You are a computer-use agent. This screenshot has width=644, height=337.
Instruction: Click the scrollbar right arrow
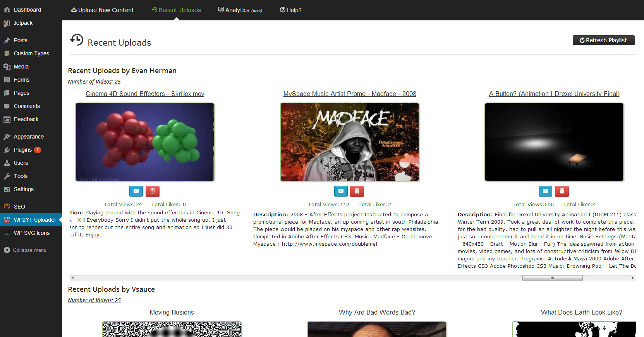click(x=633, y=278)
